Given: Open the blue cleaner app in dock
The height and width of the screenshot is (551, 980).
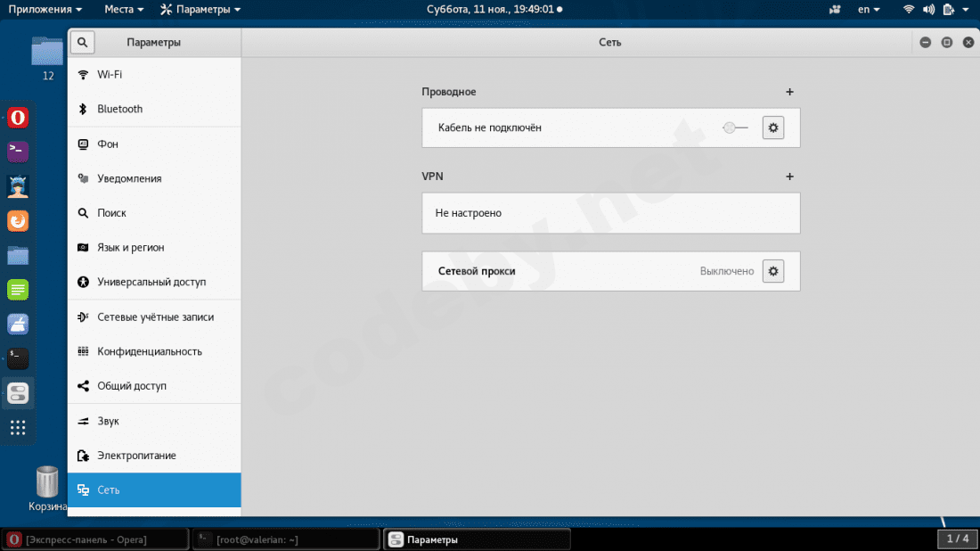Looking at the screenshot, I should click(x=18, y=324).
